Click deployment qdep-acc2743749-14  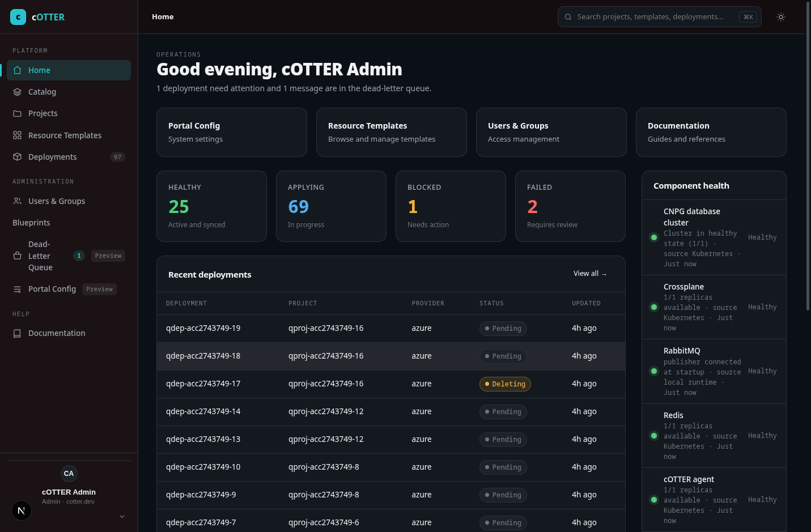coord(203,411)
